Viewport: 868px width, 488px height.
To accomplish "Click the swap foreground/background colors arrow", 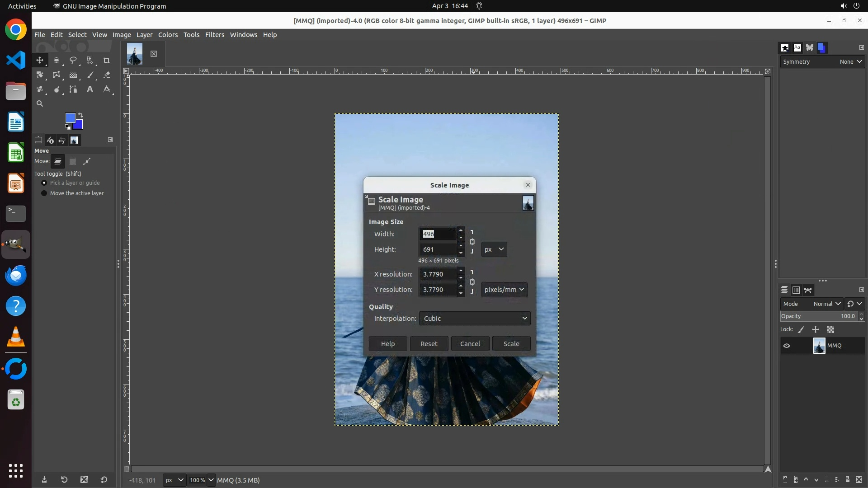I will (x=80, y=115).
